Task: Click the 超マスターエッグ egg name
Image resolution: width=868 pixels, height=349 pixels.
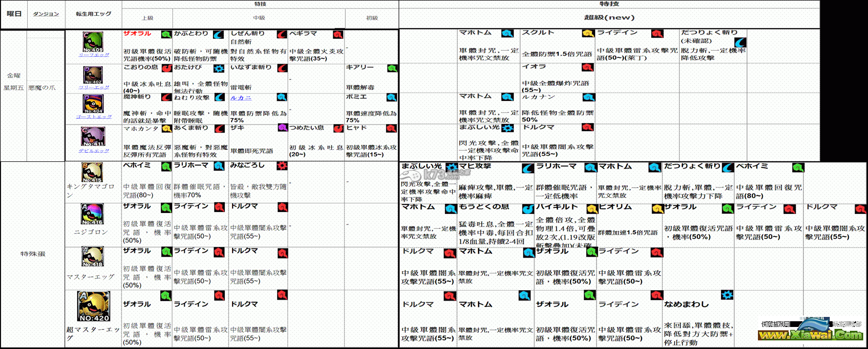Action: (x=92, y=333)
